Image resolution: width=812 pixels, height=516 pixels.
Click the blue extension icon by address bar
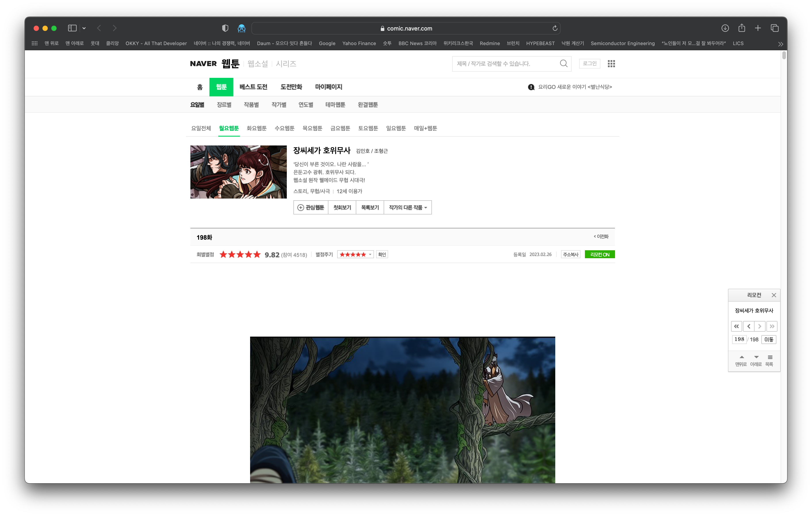[x=241, y=28]
